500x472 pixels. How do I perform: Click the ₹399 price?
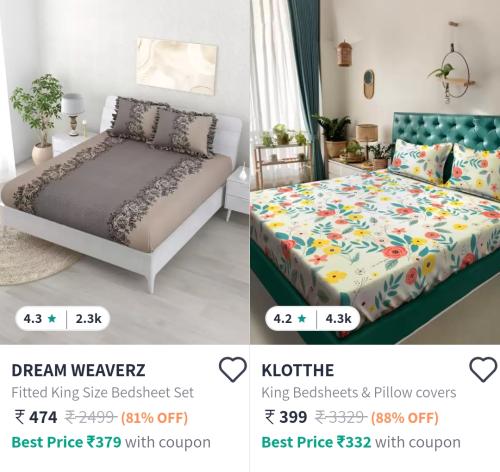pyautogui.click(x=286, y=417)
